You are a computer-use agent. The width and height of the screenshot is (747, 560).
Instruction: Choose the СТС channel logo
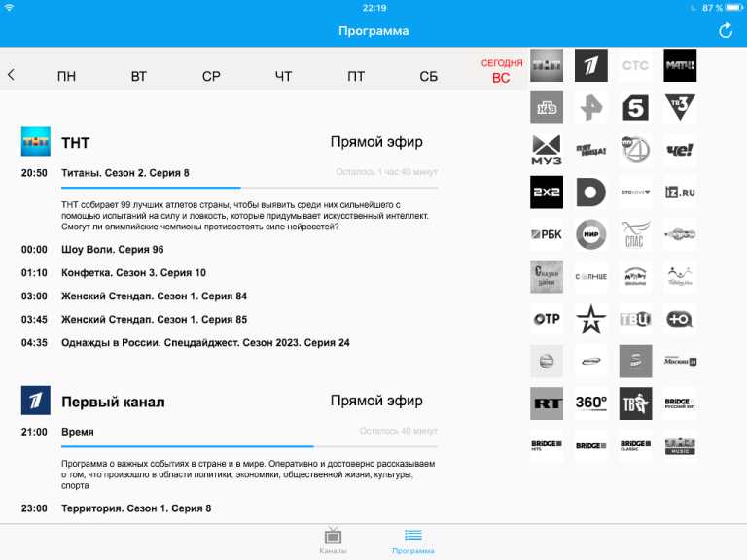pos(635,65)
